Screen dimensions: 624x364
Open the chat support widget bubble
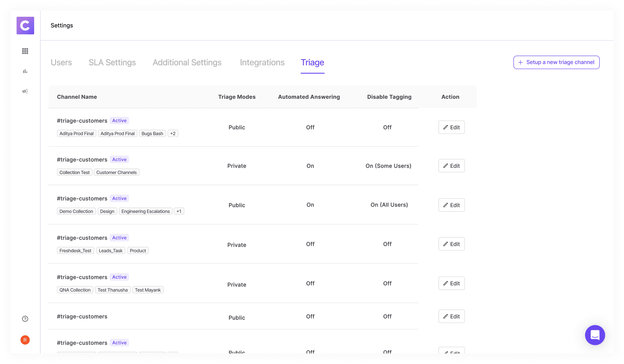click(x=595, y=335)
